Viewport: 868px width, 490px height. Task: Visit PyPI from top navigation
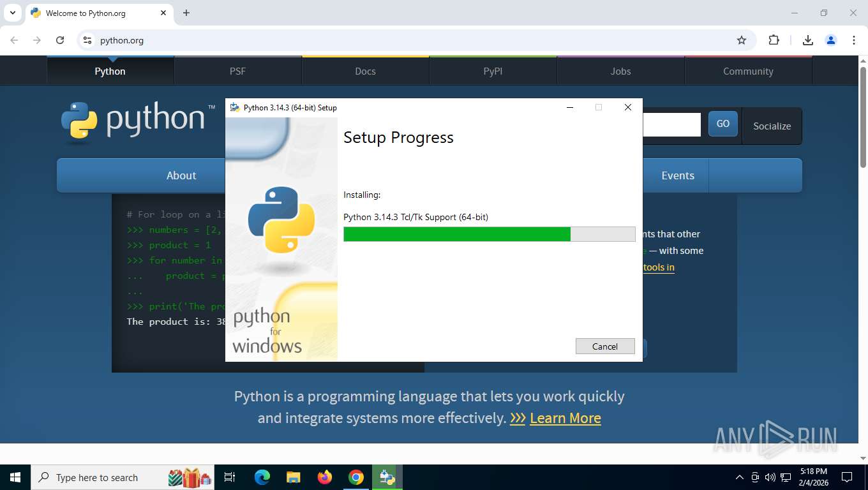pyautogui.click(x=493, y=71)
